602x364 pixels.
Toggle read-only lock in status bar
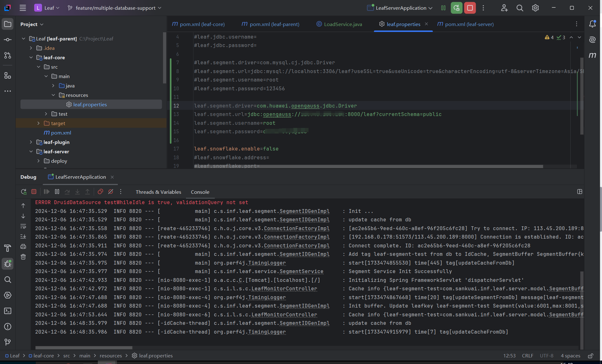click(590, 356)
